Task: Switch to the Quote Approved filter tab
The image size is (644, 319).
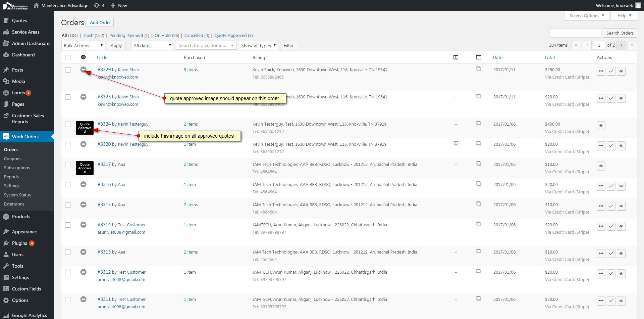Action: (x=230, y=35)
